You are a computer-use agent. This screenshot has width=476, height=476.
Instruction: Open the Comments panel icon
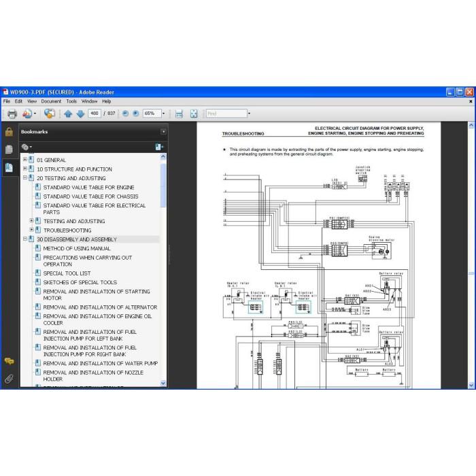(9, 361)
